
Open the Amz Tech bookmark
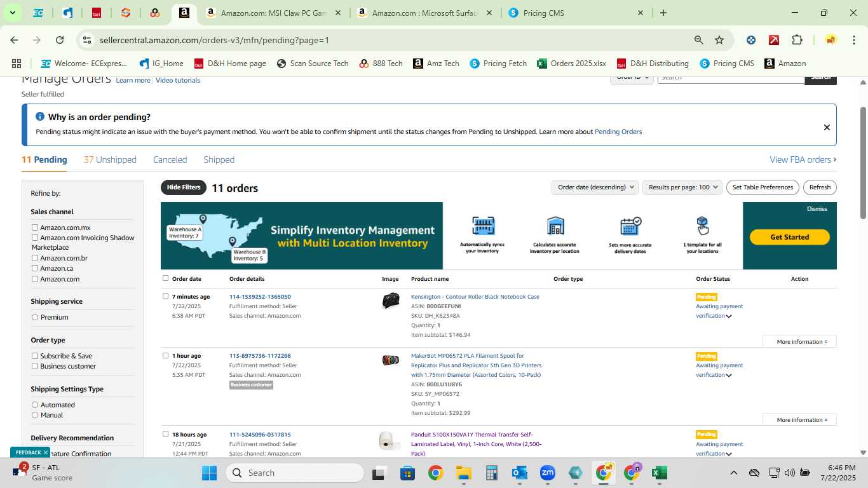436,64
